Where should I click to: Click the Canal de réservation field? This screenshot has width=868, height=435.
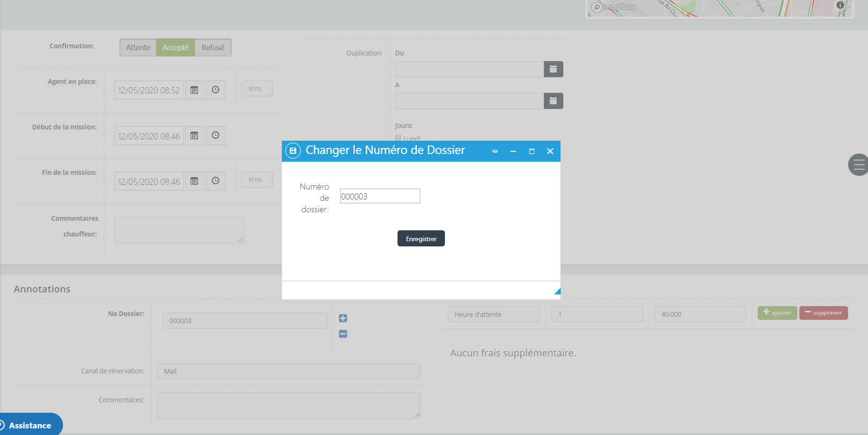tap(289, 372)
